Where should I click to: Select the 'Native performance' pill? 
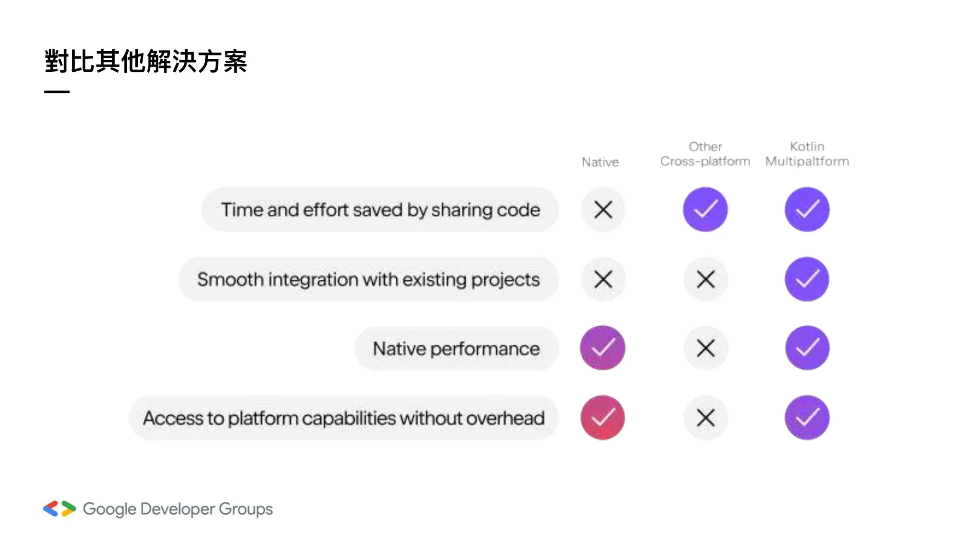(457, 348)
